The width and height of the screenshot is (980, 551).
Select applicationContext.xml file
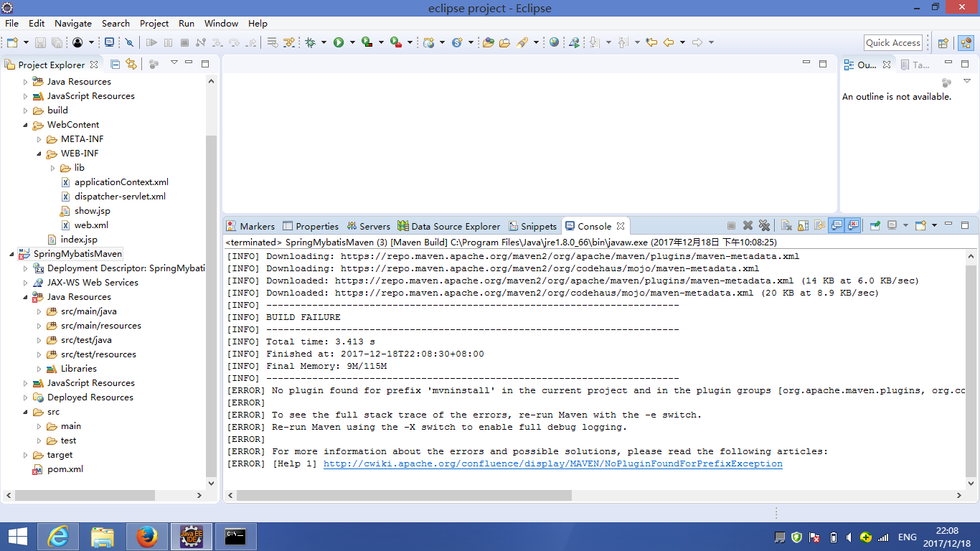point(115,182)
